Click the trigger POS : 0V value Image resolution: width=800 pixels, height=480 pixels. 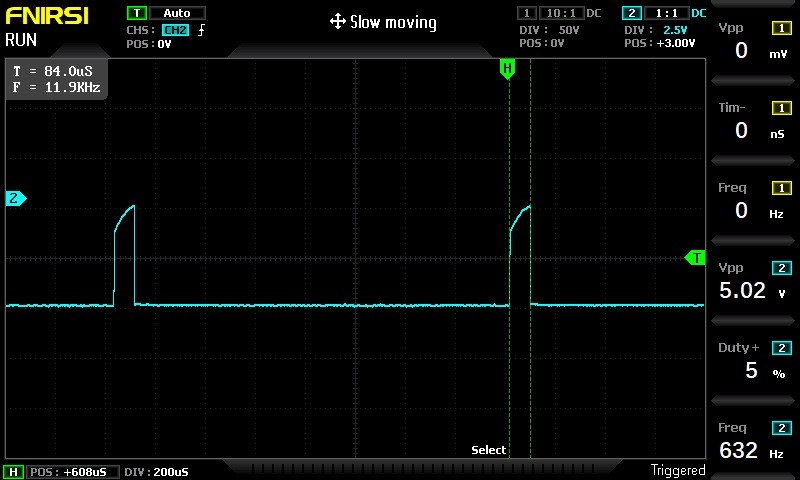pyautogui.click(x=164, y=44)
